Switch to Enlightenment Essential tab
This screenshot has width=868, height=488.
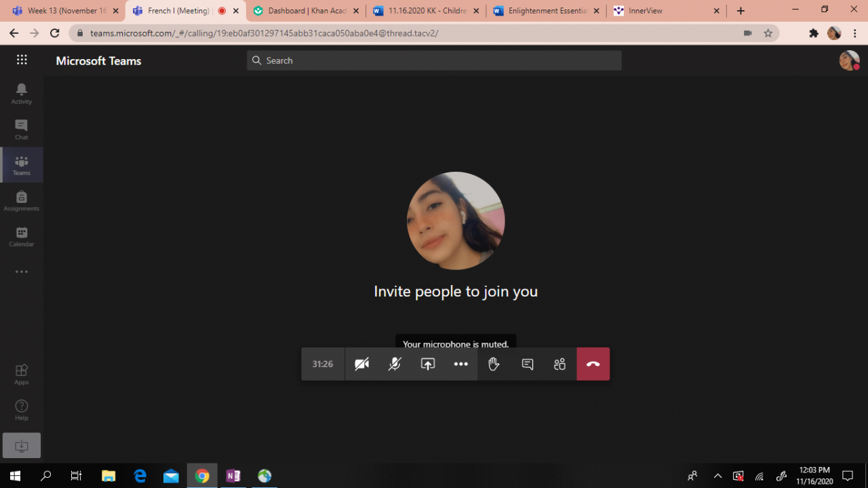click(x=546, y=11)
